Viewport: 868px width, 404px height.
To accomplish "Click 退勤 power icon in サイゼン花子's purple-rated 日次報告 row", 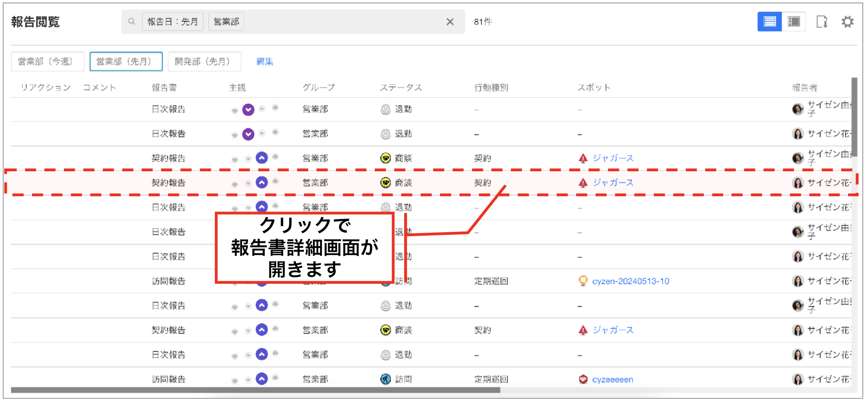I will coord(386,134).
